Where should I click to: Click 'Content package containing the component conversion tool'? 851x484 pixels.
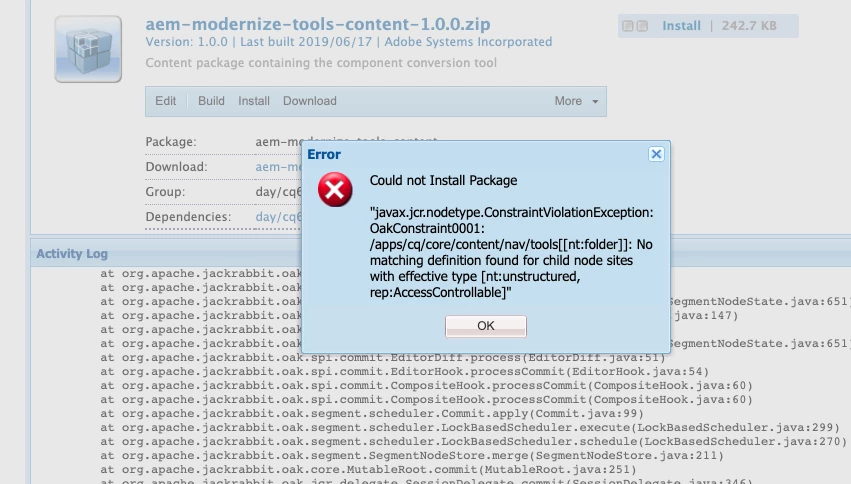click(321, 63)
